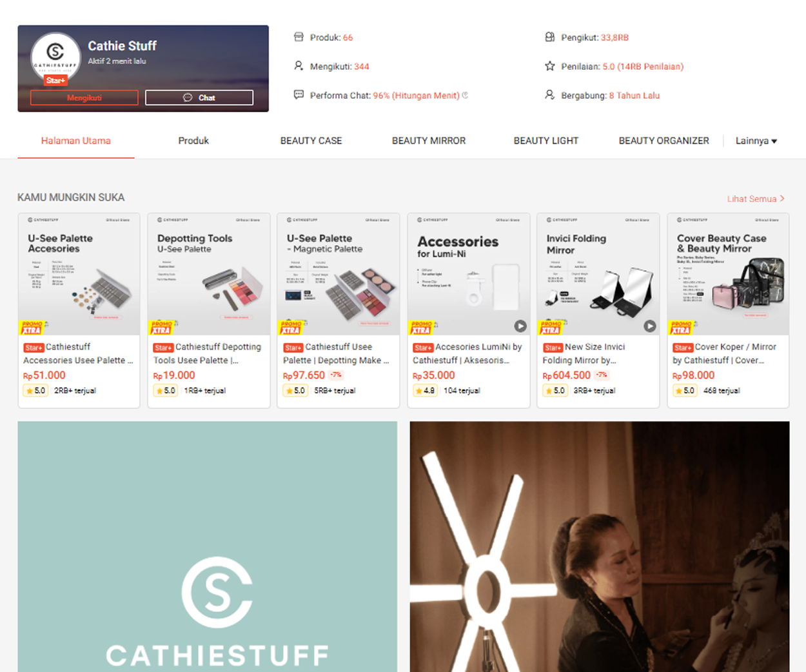The height and width of the screenshot is (672, 806).
Task: Click the teal Cathiestuff banner image
Action: (x=208, y=546)
